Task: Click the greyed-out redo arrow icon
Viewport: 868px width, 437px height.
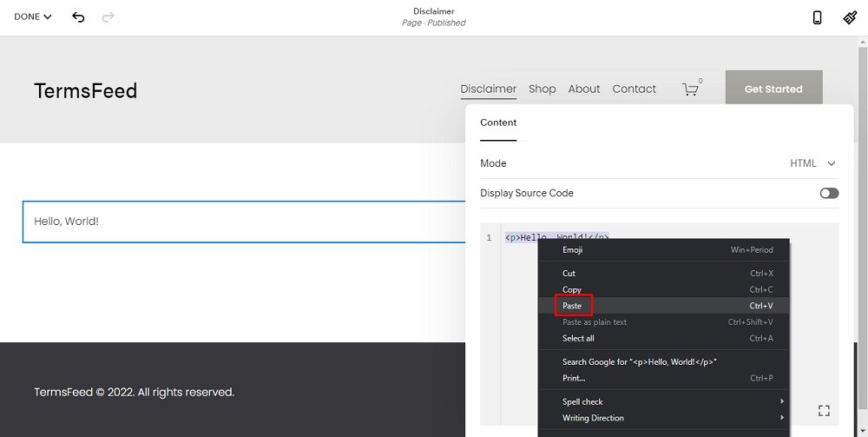Action: click(108, 17)
